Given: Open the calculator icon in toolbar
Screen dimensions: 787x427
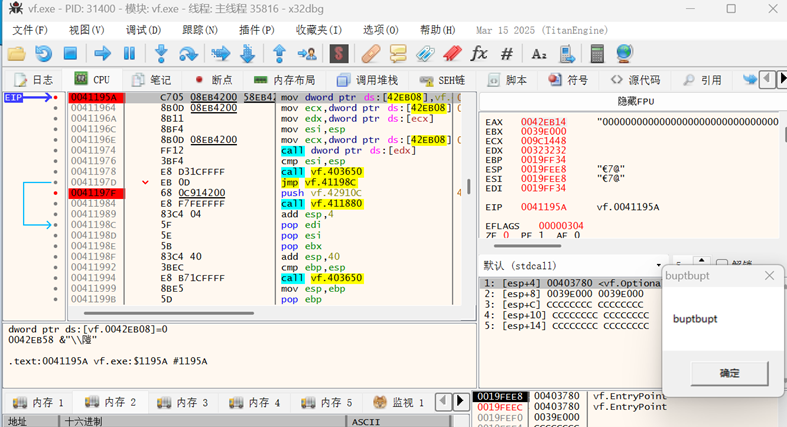Looking at the screenshot, I should click(597, 53).
